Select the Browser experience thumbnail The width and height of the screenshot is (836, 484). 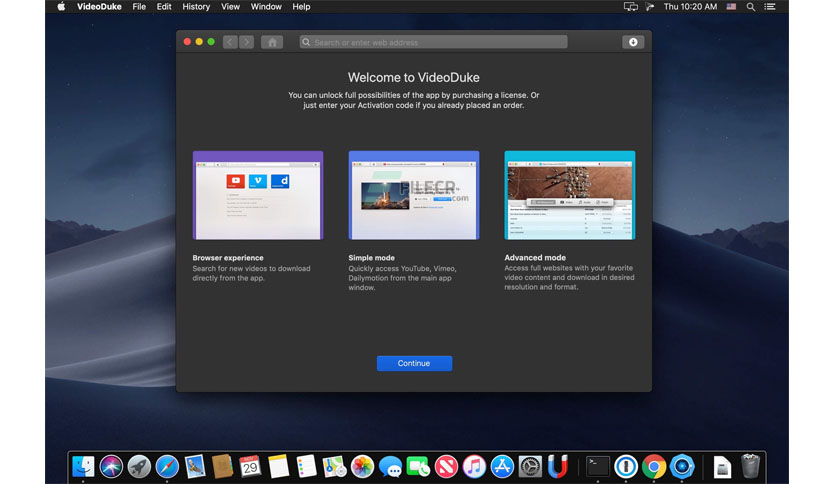click(258, 195)
